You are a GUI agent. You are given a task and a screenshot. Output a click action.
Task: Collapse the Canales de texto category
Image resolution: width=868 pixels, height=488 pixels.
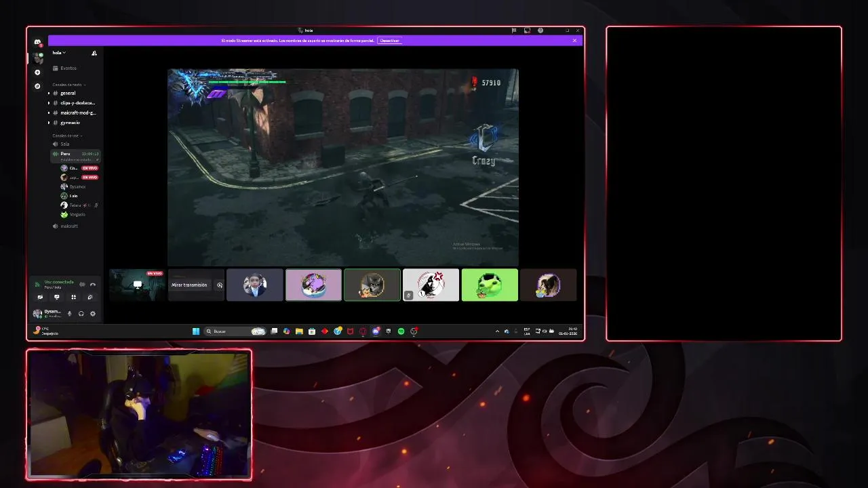(68, 85)
